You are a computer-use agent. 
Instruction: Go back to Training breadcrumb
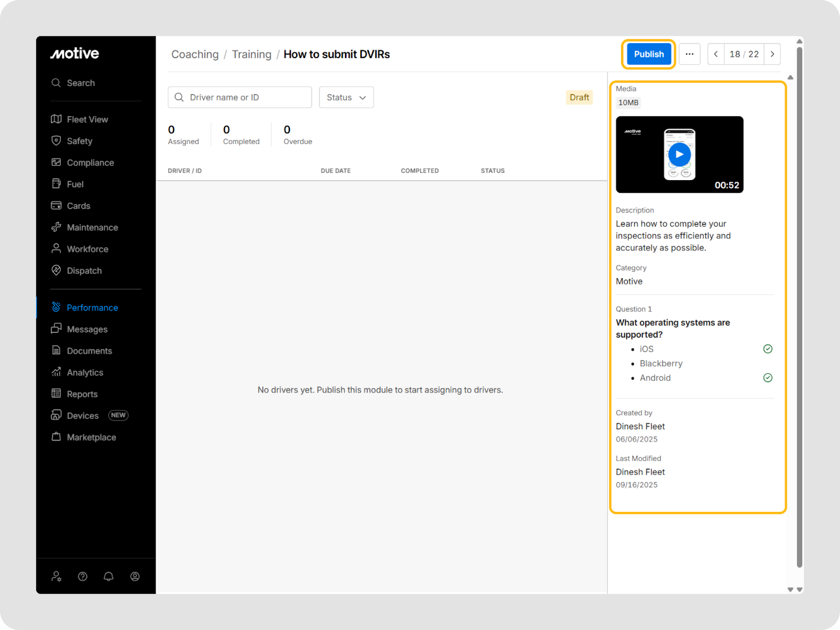(251, 55)
